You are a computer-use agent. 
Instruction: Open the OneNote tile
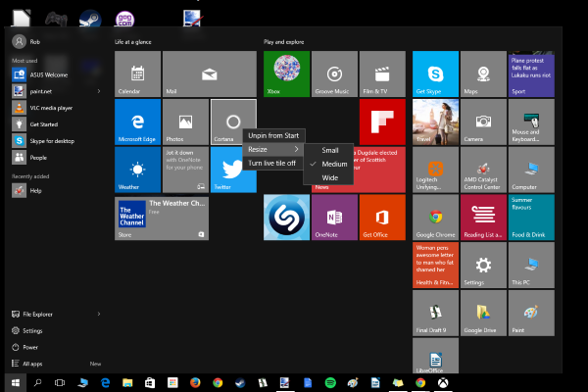[334, 218]
